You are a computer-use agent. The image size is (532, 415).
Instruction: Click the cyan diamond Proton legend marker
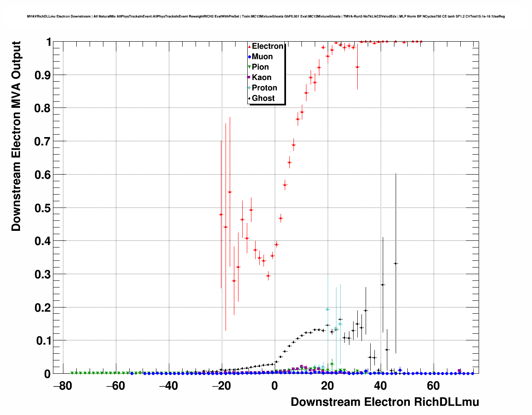[249, 88]
